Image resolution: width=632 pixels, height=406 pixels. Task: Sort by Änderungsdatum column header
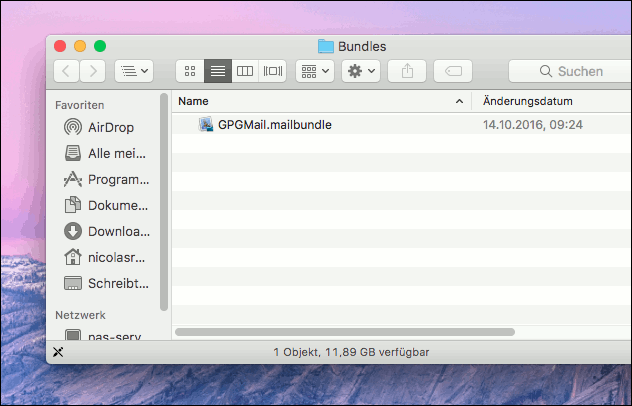coord(550,101)
